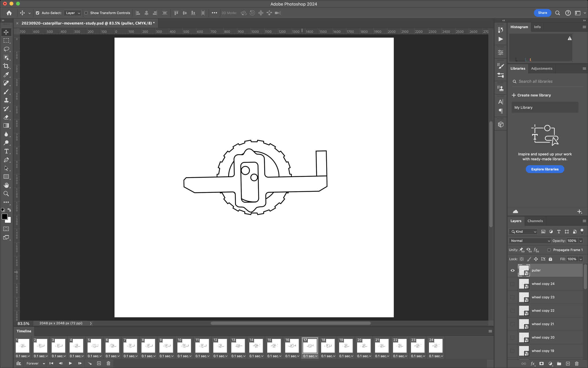Toggle the Auto-Select checkbox
Screen dimensions: 588x368
38,13
